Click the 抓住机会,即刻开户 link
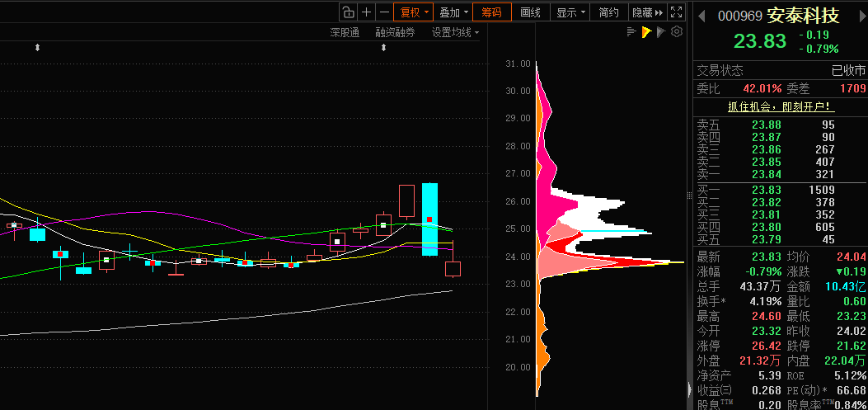Image resolution: width=868 pixels, height=410 pixels. coord(781,107)
